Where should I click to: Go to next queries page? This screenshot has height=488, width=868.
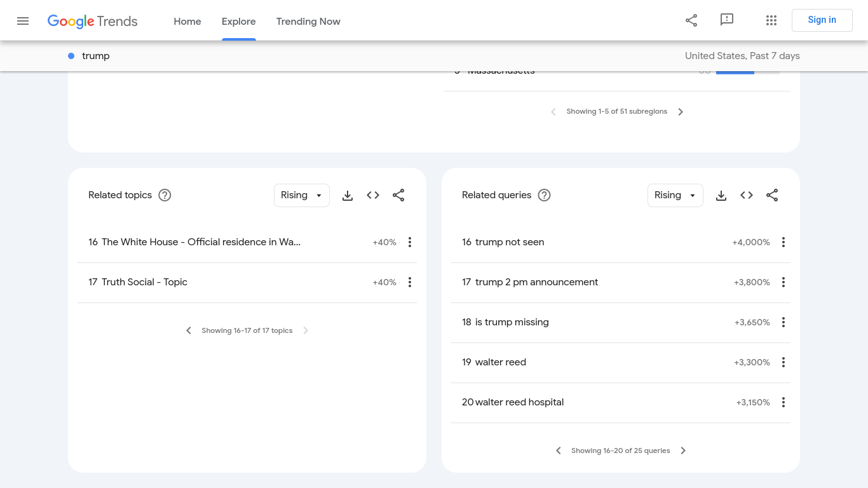pyautogui.click(x=683, y=451)
